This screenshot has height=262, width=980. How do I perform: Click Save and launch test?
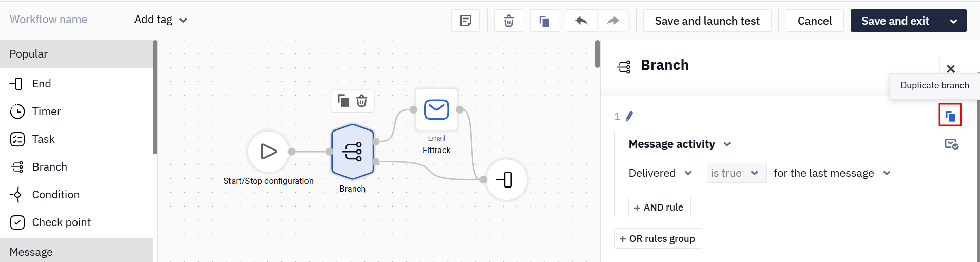tap(707, 21)
